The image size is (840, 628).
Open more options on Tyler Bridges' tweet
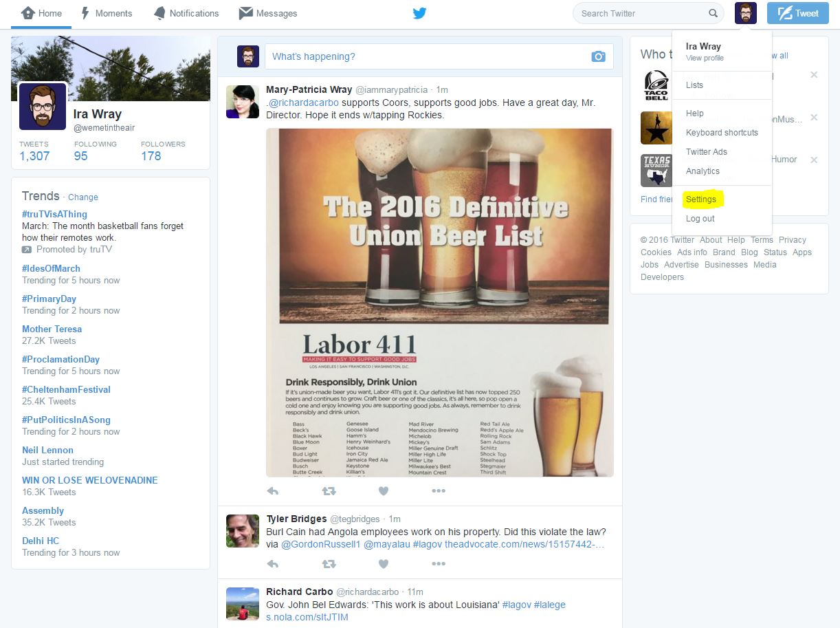click(439, 564)
